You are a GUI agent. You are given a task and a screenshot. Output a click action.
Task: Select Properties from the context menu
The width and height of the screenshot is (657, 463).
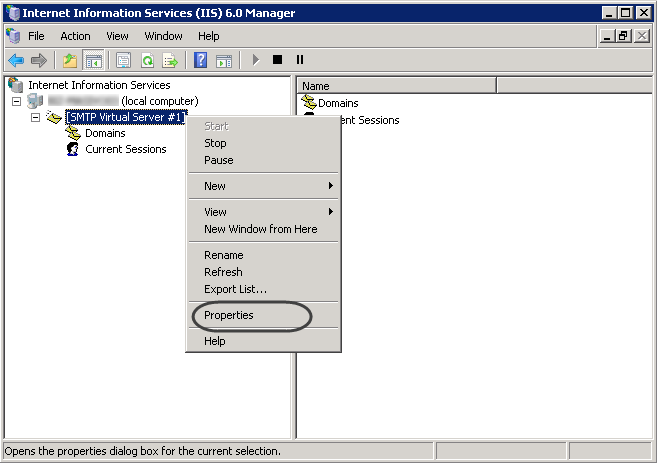click(x=229, y=315)
